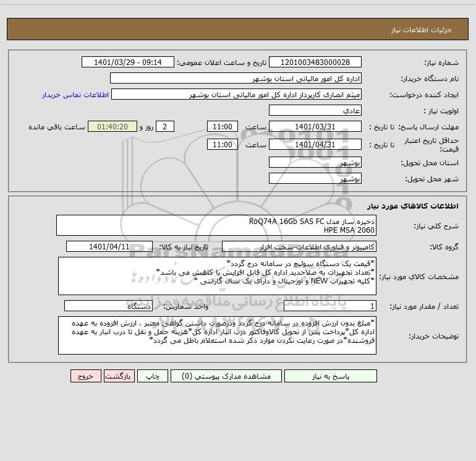This screenshot has width=476, height=461.
Task: Click the مهلت ارسال پاسخ label
Action: tap(428, 127)
